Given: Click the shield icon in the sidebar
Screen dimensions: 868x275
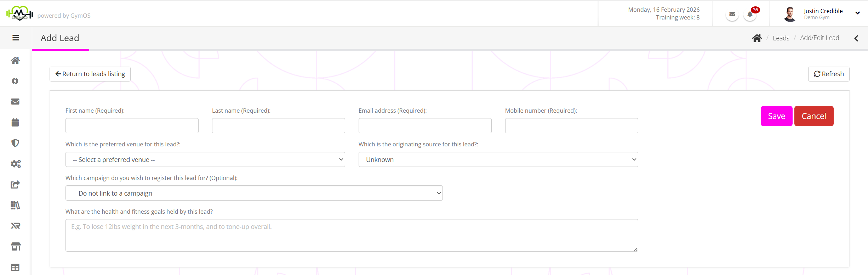Looking at the screenshot, I should point(15,143).
